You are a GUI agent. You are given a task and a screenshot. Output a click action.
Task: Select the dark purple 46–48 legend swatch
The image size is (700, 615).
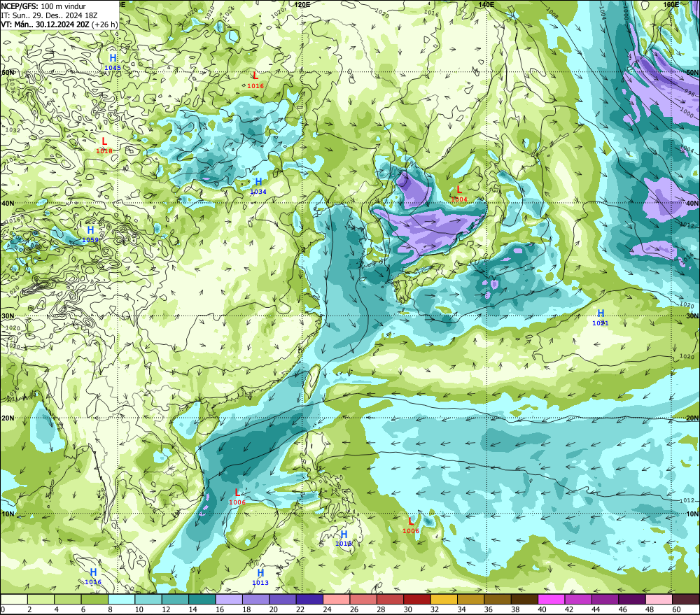pos(631,599)
